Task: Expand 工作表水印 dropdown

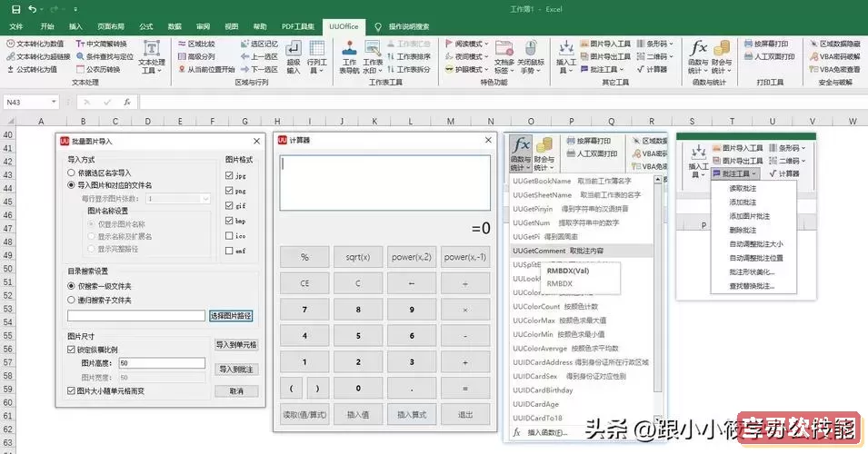Action: coord(373,57)
